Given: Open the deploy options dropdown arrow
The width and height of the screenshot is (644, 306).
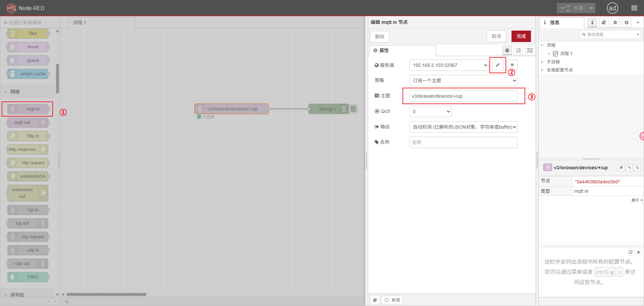Looking at the screenshot, I should (x=591, y=8).
